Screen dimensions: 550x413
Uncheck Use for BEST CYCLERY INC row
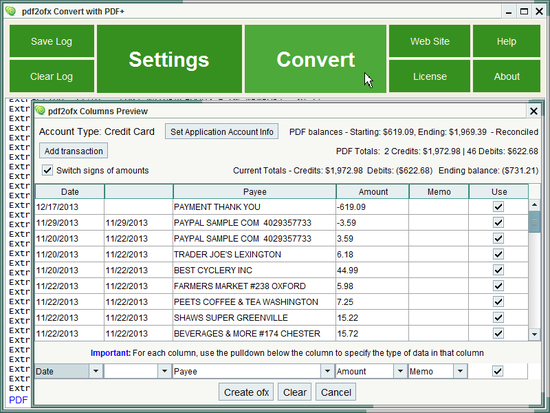(498, 270)
